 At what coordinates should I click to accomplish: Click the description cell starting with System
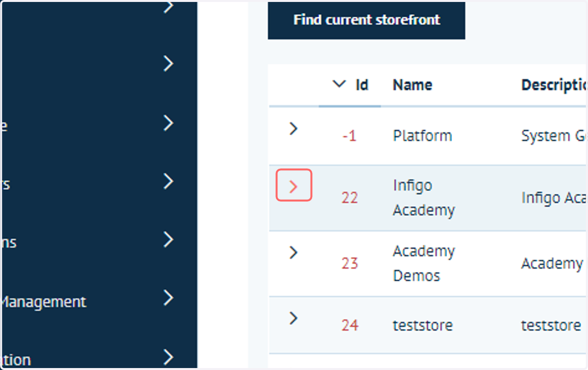click(554, 136)
